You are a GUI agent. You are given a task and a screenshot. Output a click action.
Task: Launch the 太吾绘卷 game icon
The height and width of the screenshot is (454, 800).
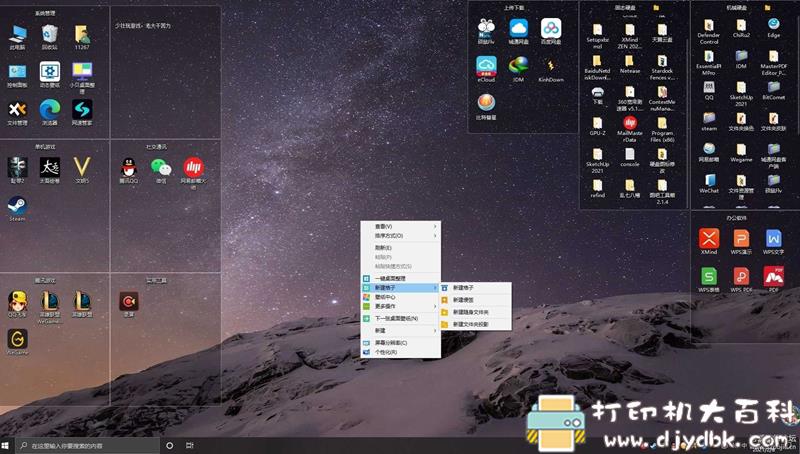(x=49, y=170)
